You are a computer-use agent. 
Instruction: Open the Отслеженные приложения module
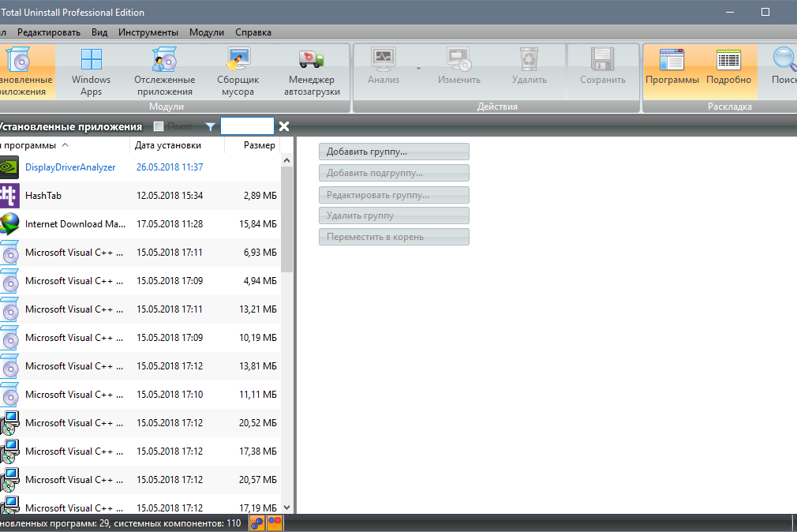[x=165, y=72]
